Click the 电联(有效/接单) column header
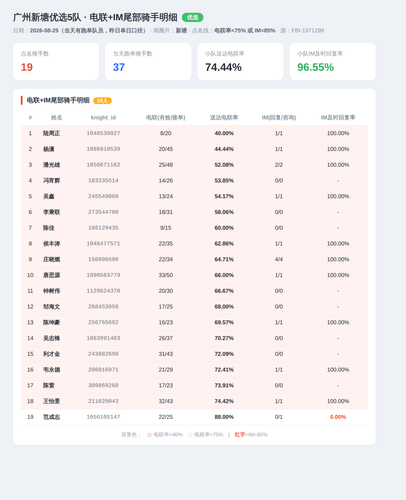Screen dimensions: 406x500 (166, 117)
